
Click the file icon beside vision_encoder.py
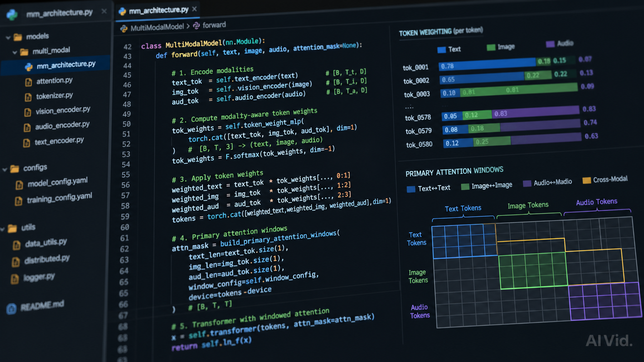(x=27, y=112)
